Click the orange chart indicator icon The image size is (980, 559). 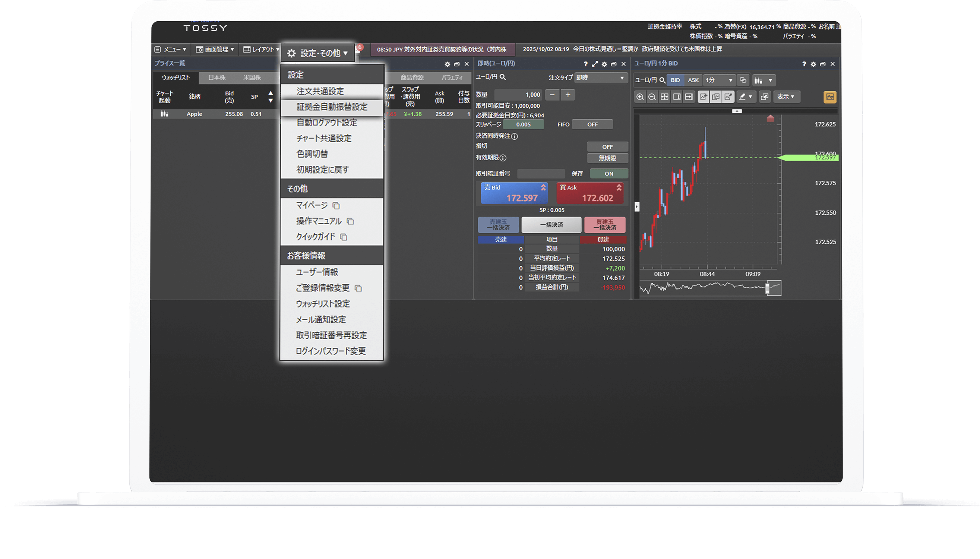pos(829,97)
